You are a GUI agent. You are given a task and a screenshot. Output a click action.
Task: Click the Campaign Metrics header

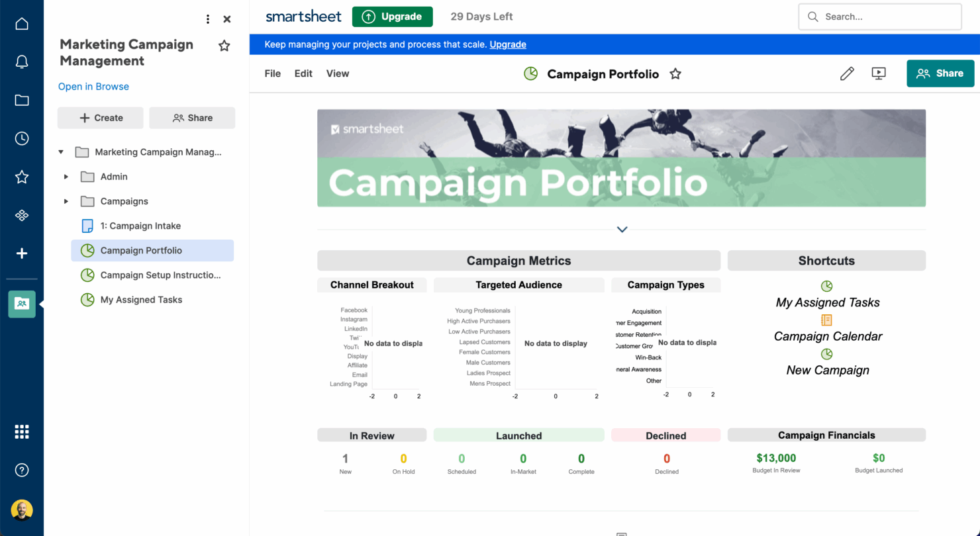coord(518,261)
